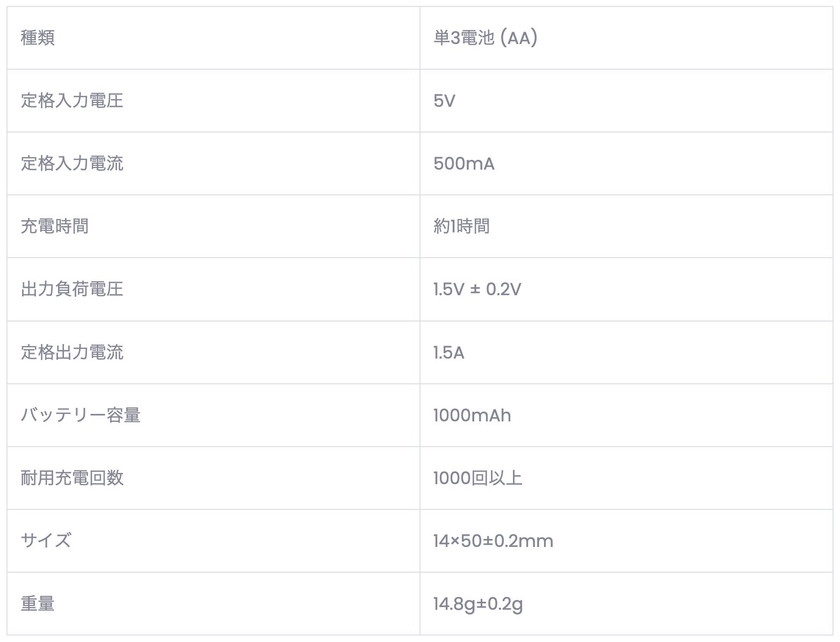Click the 定格入力電圧 label
This screenshot has height=642, width=840.
click(x=72, y=100)
